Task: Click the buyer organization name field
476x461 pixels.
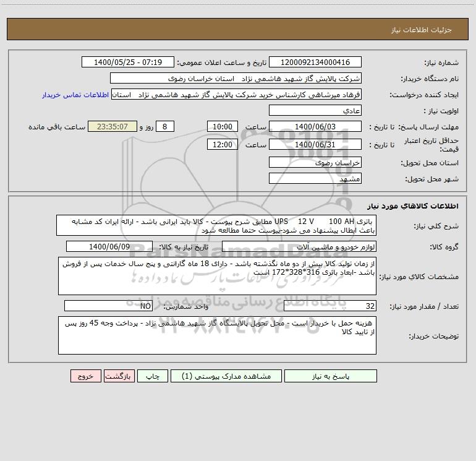Action: tap(236, 79)
